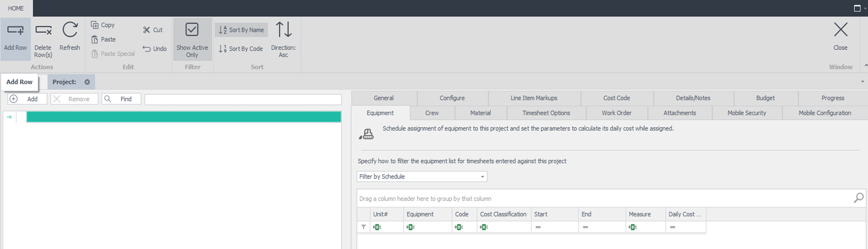Click the Add button above the list
This screenshot has width=868, height=249.
[27, 99]
